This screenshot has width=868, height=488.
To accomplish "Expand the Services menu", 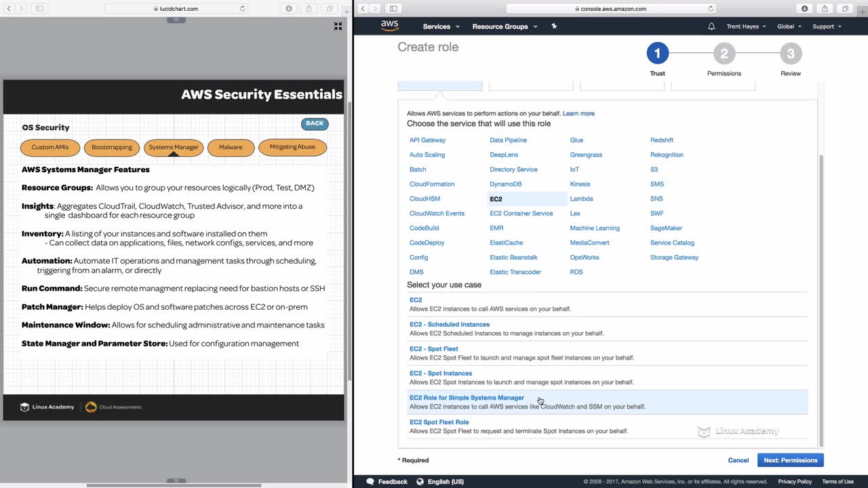I will (x=441, y=26).
